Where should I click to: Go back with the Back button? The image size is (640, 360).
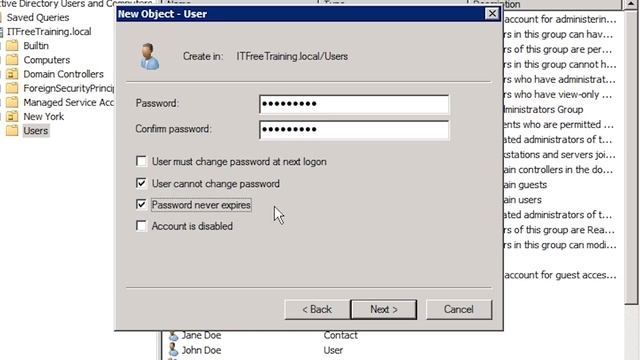pos(317,309)
